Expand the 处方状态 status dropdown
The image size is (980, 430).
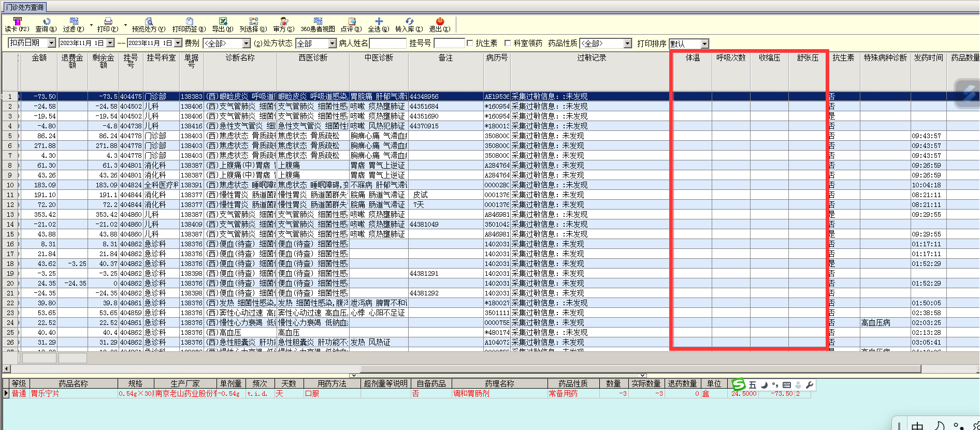click(333, 43)
